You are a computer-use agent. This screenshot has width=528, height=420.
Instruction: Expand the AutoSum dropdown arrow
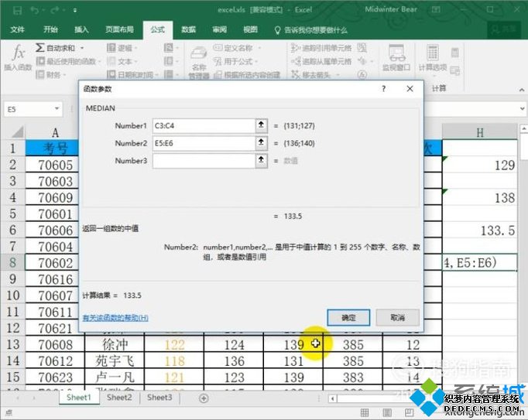click(82, 48)
